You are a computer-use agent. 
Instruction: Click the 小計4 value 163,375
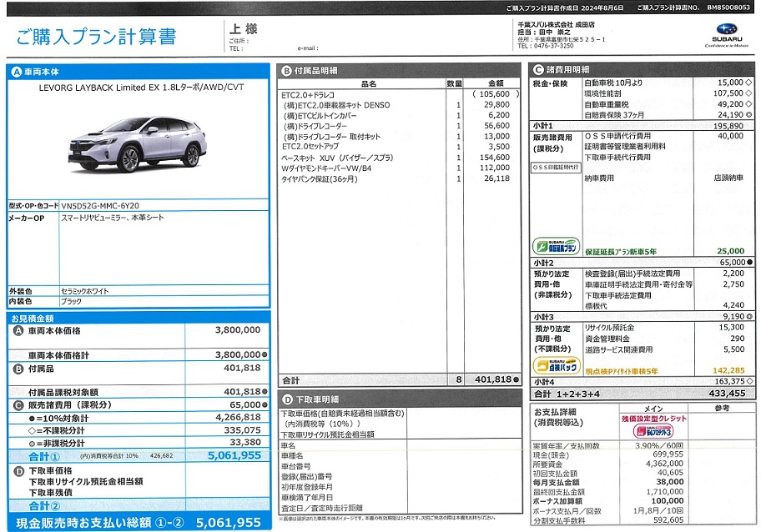(x=730, y=382)
